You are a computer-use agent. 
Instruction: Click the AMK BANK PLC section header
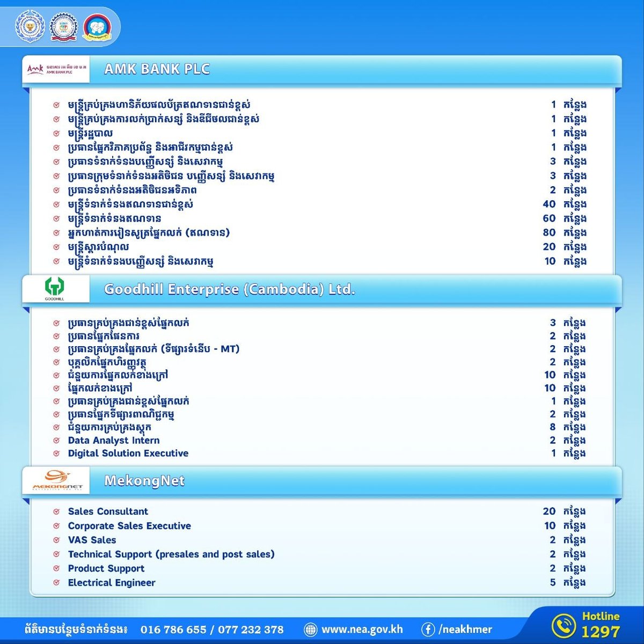tap(157, 69)
